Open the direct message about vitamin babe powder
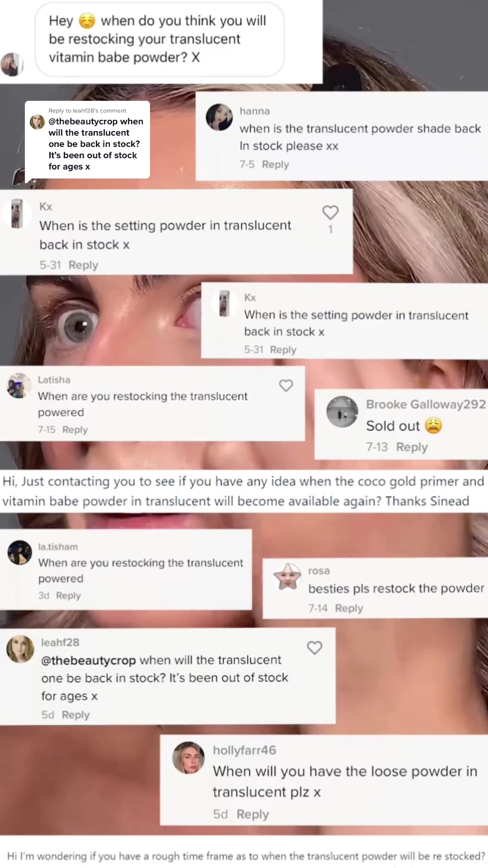 (x=160, y=39)
